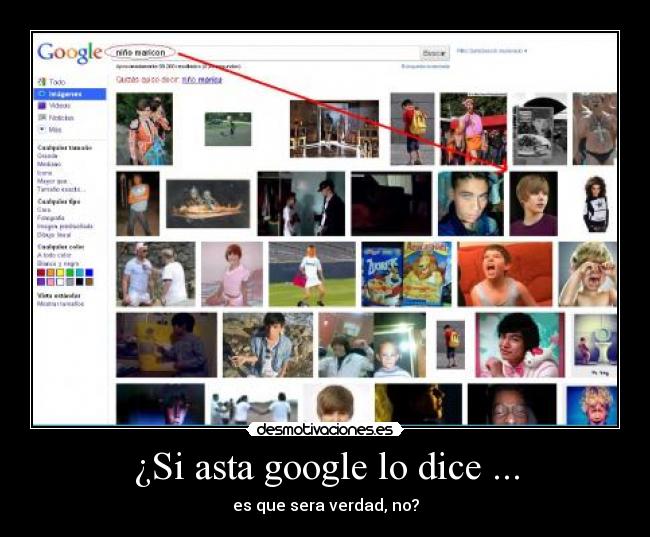Select the 'Blanco y negro' option
Image resolution: width=650 pixels, height=537 pixels.
58,263
